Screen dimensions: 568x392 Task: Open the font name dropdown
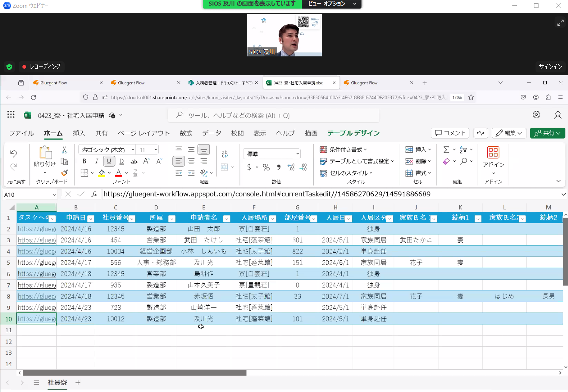(x=133, y=150)
